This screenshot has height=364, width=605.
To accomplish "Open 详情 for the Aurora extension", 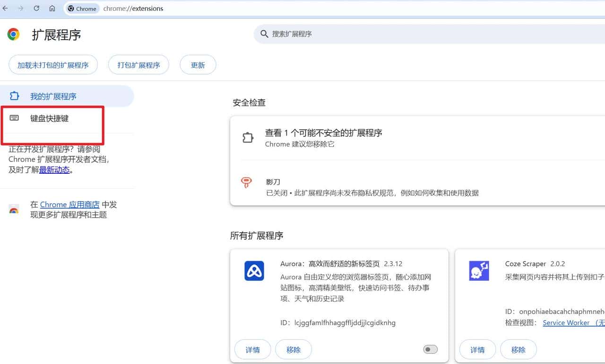I will click(x=252, y=349).
